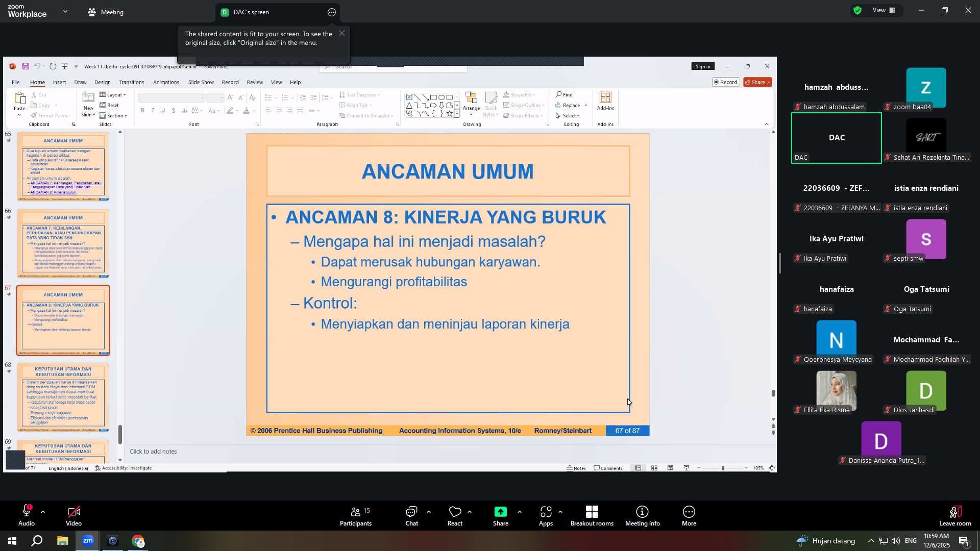Click the PowerPoint Record button

tap(726, 82)
